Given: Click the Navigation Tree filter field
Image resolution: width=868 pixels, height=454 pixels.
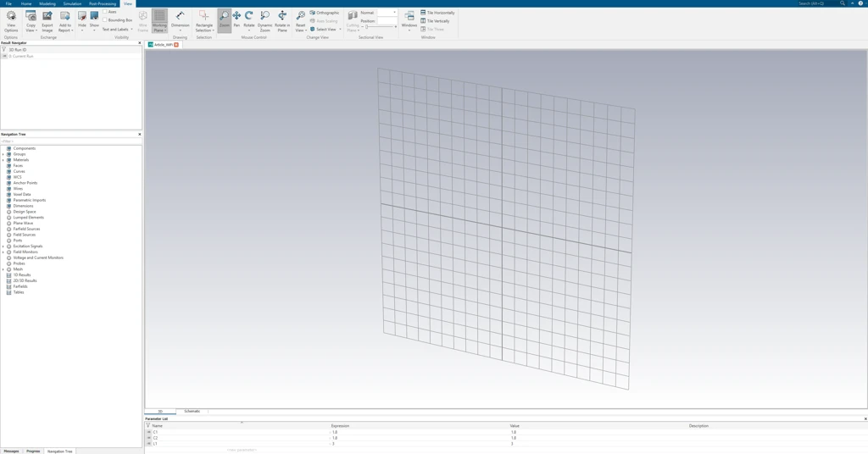Looking at the screenshot, I should pos(71,141).
